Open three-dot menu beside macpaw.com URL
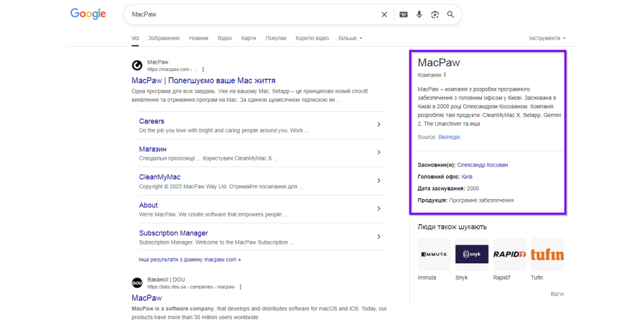Image resolution: width=644 pixels, height=325 pixels. coord(203,70)
